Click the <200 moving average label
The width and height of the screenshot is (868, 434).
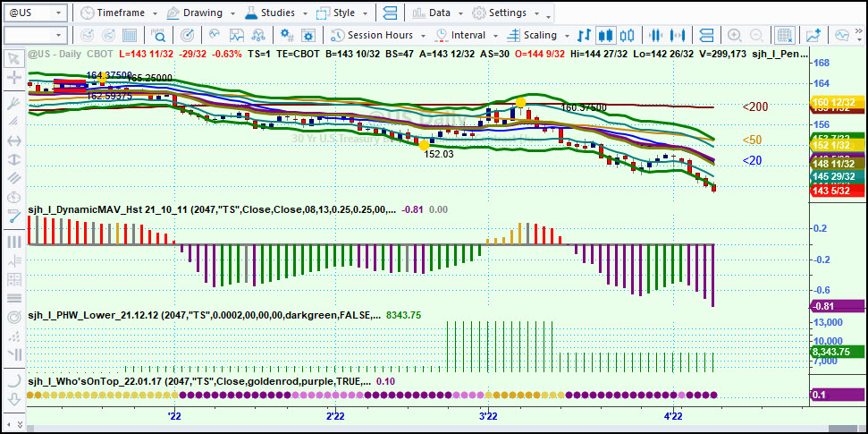click(x=754, y=107)
